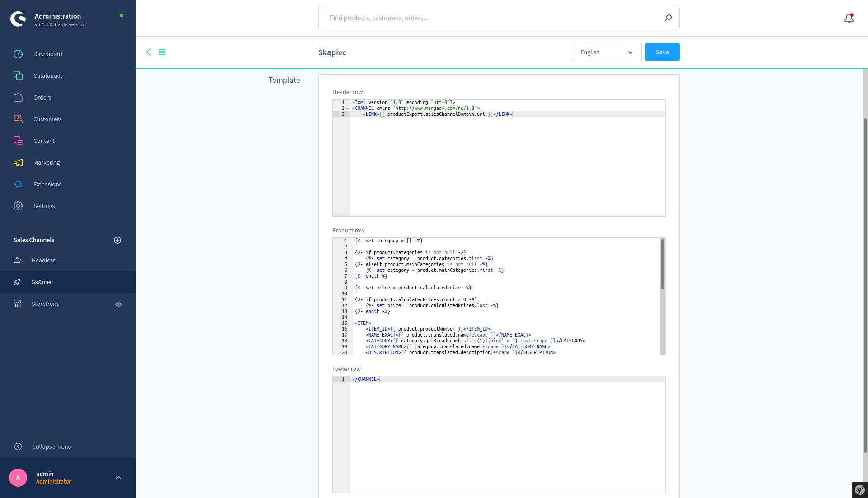The image size is (868, 498).
Task: Open the Symfony debug toolbar icon
Action: pos(860,490)
